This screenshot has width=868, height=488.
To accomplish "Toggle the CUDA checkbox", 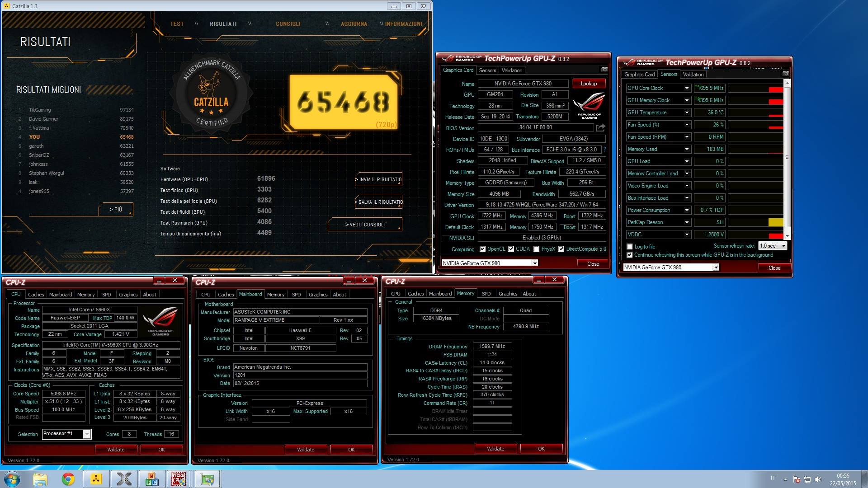I will point(511,249).
